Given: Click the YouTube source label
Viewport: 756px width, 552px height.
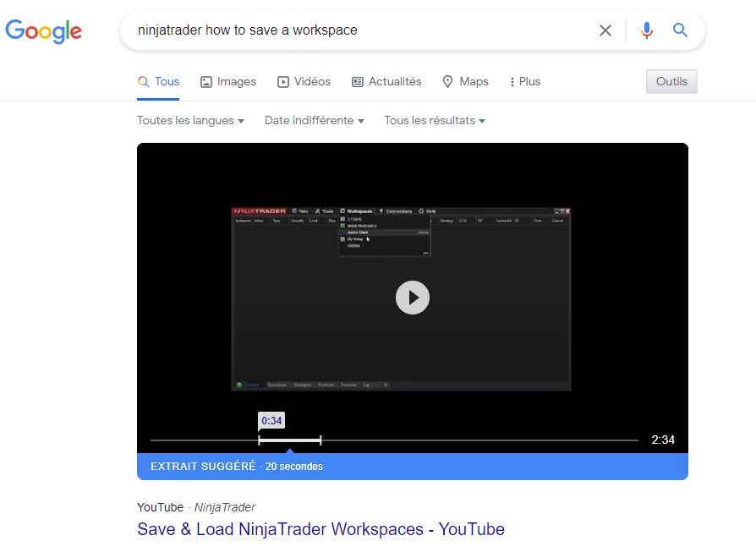Looking at the screenshot, I should click(160, 507).
